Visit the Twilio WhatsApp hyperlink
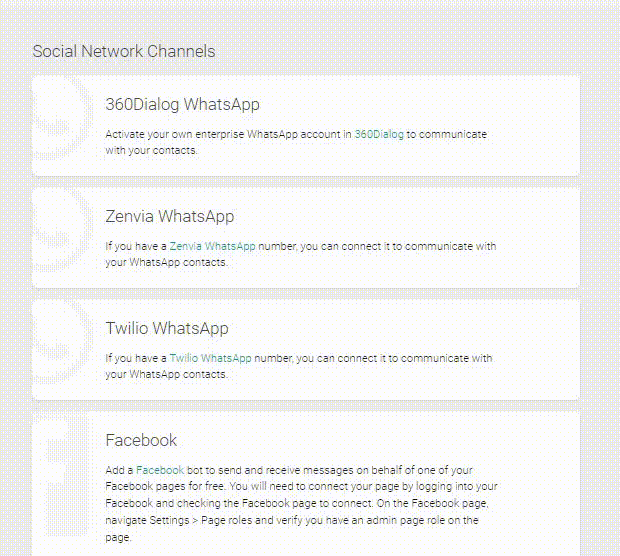This screenshot has width=620, height=556. click(x=210, y=357)
